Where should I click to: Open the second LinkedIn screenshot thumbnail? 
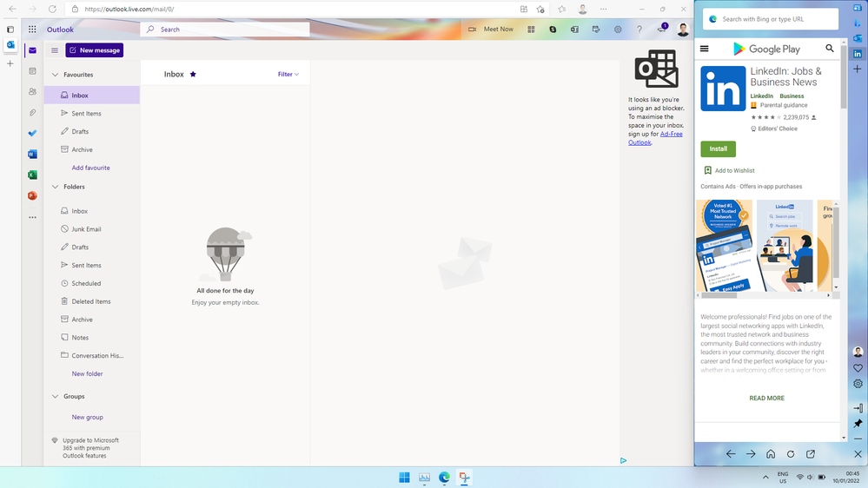pos(785,246)
